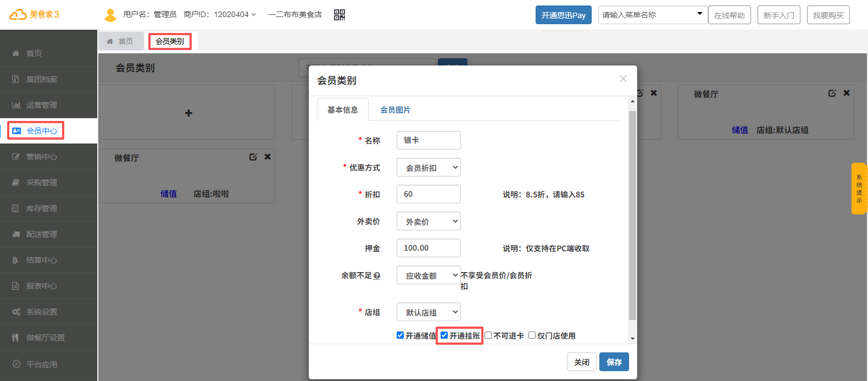Go to the 首页 tab
The width and height of the screenshot is (868, 381).
(x=121, y=41)
